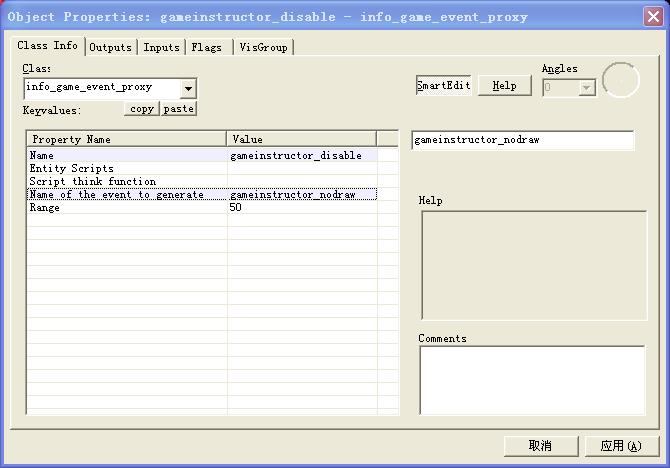Switch to the Flags tab

coord(207,47)
